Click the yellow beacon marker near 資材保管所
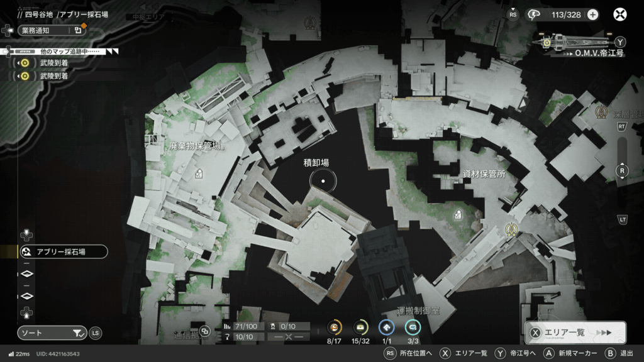This screenshot has height=362, width=644. [x=513, y=228]
